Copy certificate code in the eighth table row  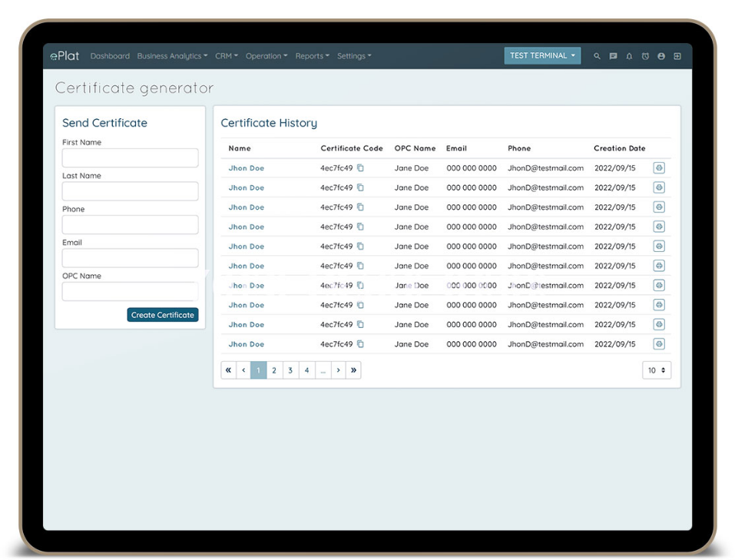coord(360,305)
